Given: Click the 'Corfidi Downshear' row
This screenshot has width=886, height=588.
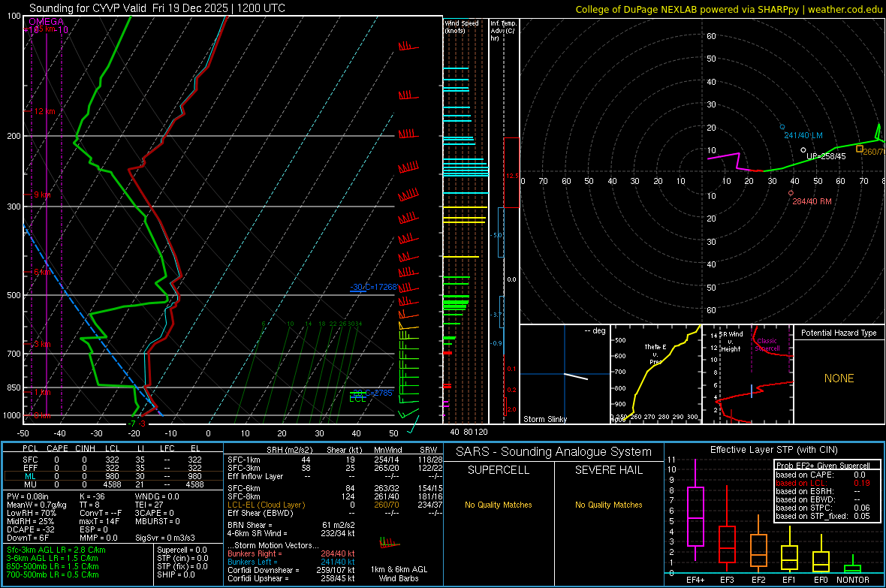Looking at the screenshot, I should point(291,570).
